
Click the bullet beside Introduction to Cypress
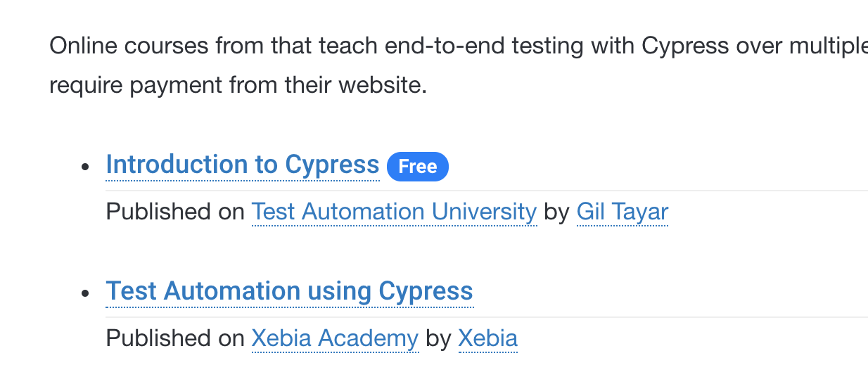tap(86, 167)
